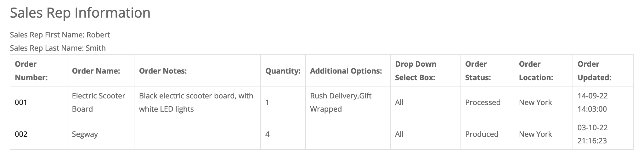Click the Drop Down Select Box header
Screen dimensions: 644x161
tap(416, 71)
